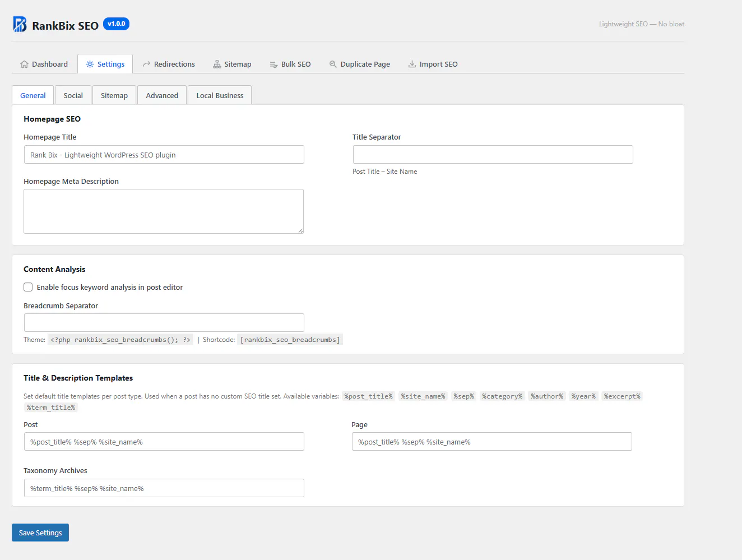This screenshot has height=560, width=742.
Task: Click the 'Post Title – Site Name' hint text
Action: pos(385,172)
